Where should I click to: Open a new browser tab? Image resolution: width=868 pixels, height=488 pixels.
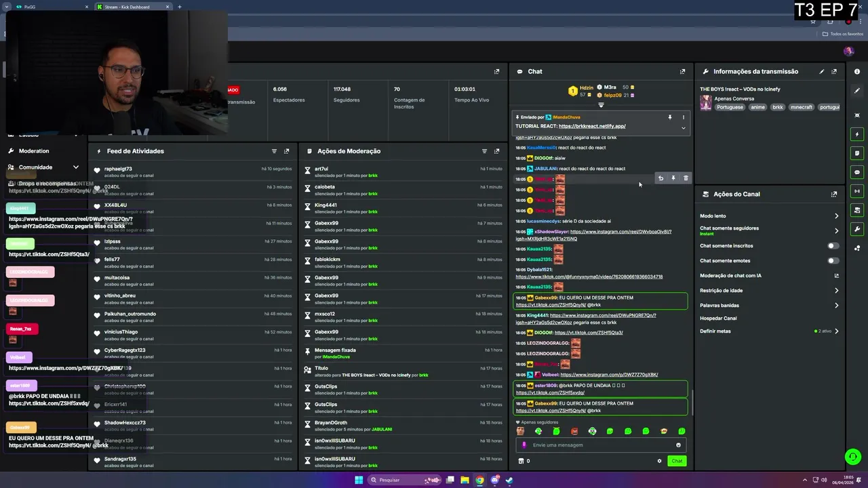[x=180, y=7]
